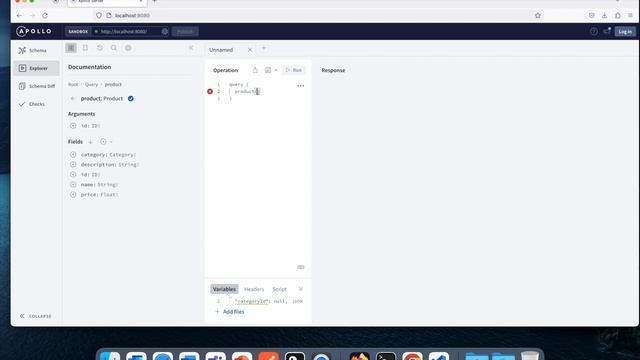Place cursor in operation editor product line
This screenshot has height=360, width=640.
[x=246, y=91]
